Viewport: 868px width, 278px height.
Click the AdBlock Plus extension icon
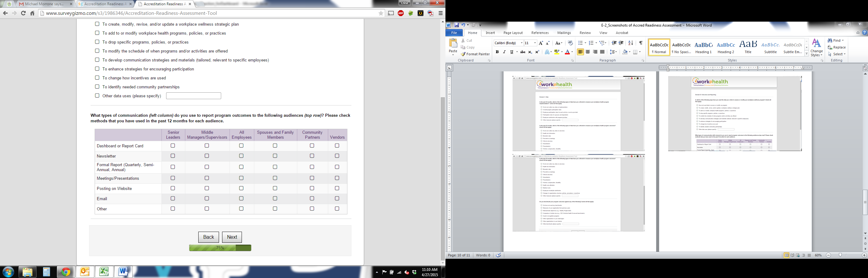pyautogui.click(x=401, y=13)
